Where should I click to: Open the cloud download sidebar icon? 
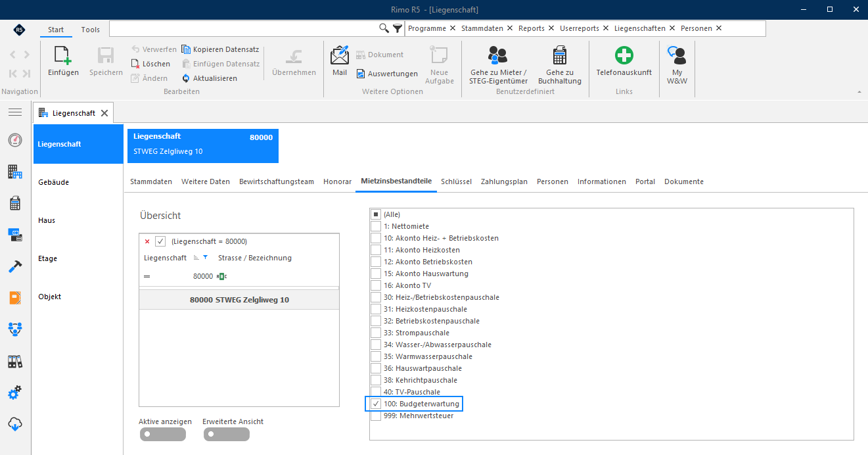[15, 424]
